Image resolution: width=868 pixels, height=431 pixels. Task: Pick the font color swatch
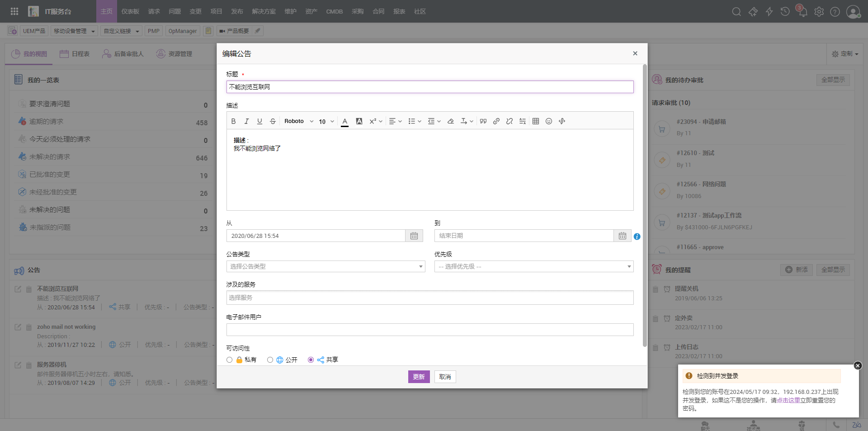point(344,121)
